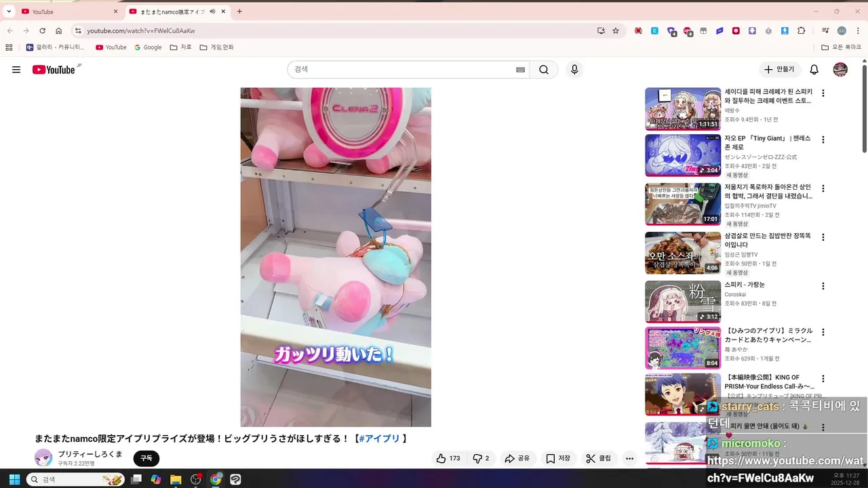Screen dimensions: 868x488
Task: Click the claw machine video player
Action: point(336,257)
